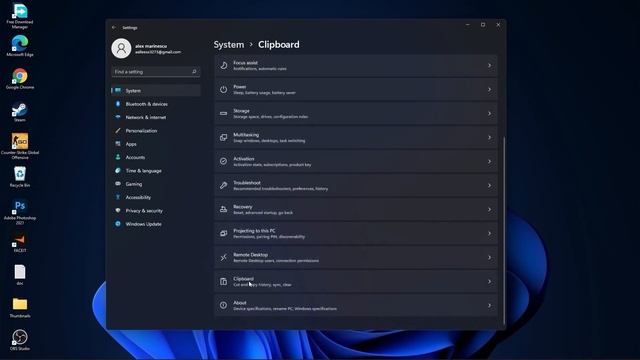640x360 pixels.
Task: Click the user profile avatar picture
Action: [121, 49]
